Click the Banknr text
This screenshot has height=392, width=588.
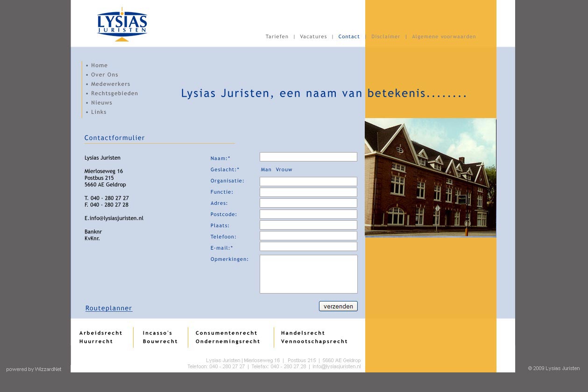93,231
